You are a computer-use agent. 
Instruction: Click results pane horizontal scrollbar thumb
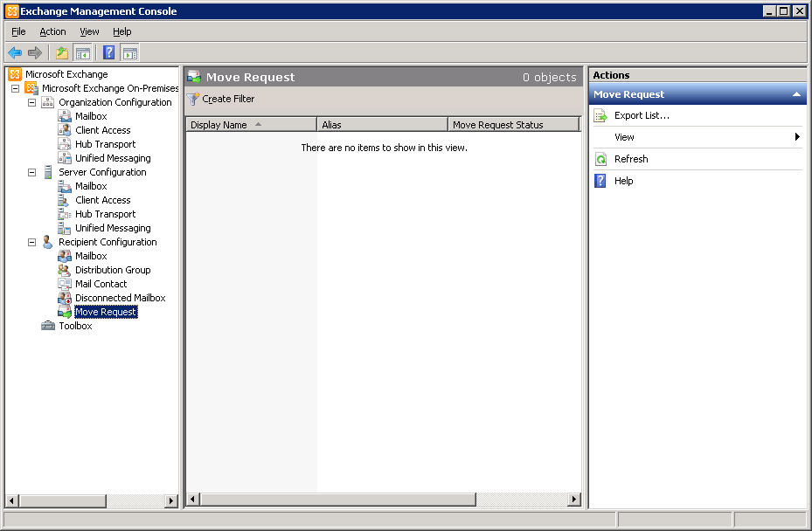tap(338, 500)
